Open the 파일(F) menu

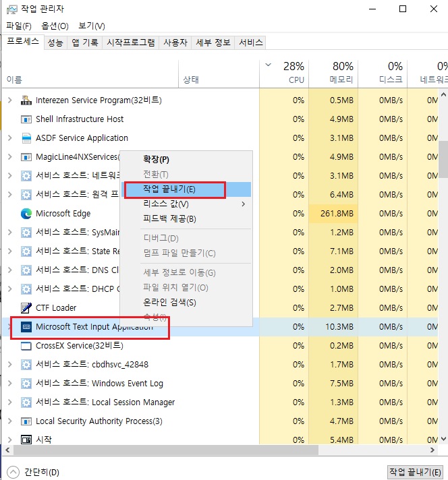point(19,26)
